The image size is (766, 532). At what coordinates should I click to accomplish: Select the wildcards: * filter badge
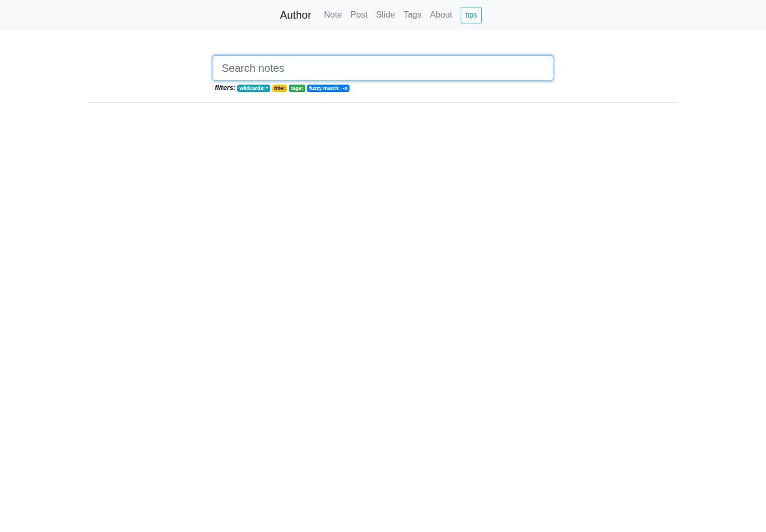click(254, 88)
